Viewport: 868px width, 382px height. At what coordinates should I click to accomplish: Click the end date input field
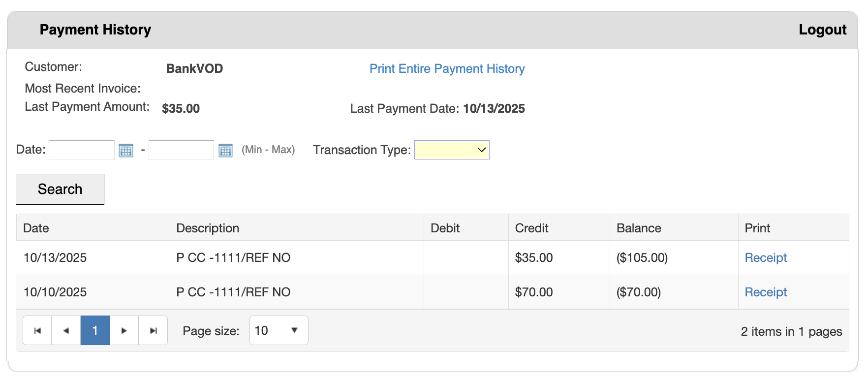(x=181, y=150)
